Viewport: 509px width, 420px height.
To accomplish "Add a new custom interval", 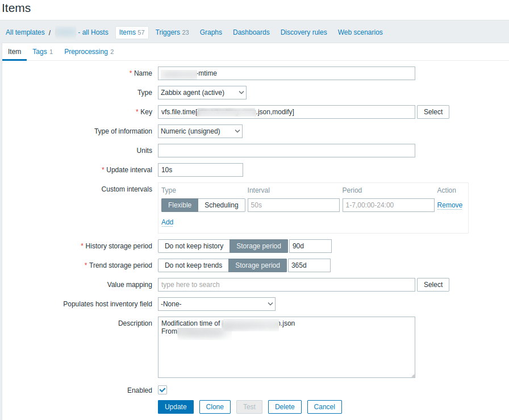I will (x=167, y=222).
